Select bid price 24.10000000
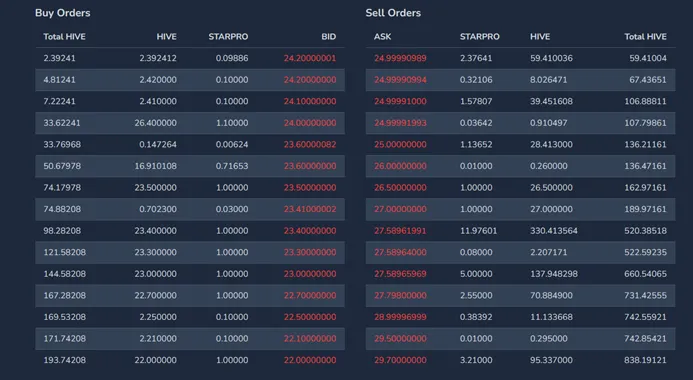The width and height of the screenshot is (693, 380). (x=310, y=102)
